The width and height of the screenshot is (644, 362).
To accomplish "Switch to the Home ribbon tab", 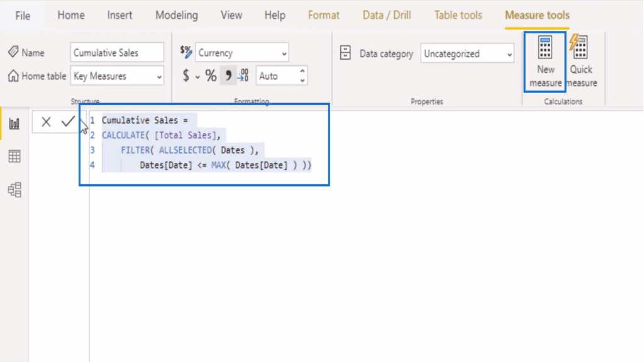I will click(x=71, y=15).
